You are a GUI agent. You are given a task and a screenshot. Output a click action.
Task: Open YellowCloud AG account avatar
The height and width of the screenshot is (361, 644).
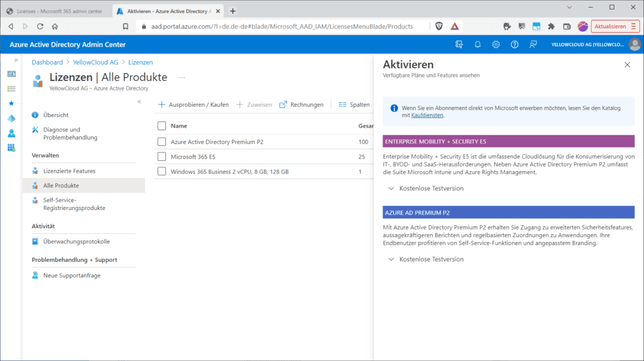[635, 45]
